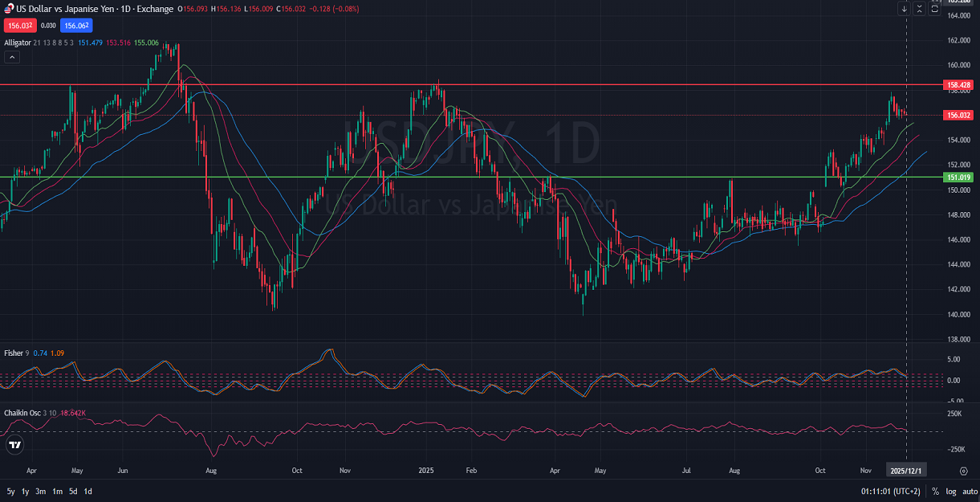Collapse panes using the double-chevron icon
Screen dimensions: 980x502
(x=918, y=8)
